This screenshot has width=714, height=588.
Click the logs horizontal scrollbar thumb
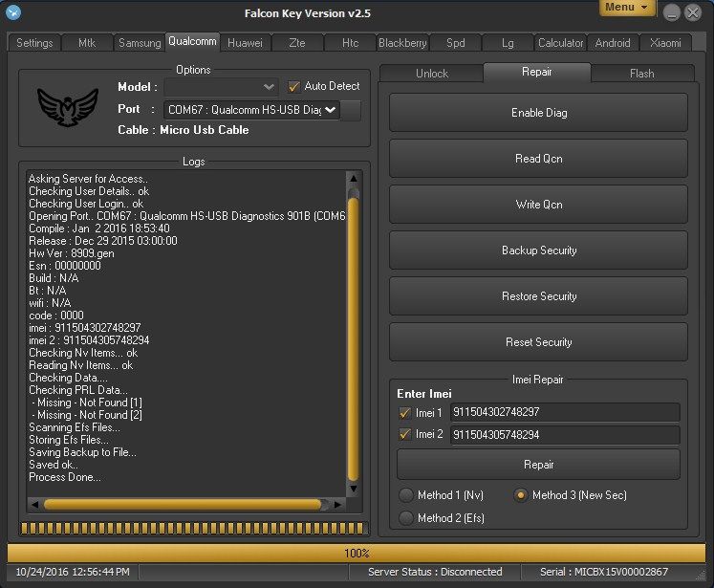(184, 504)
